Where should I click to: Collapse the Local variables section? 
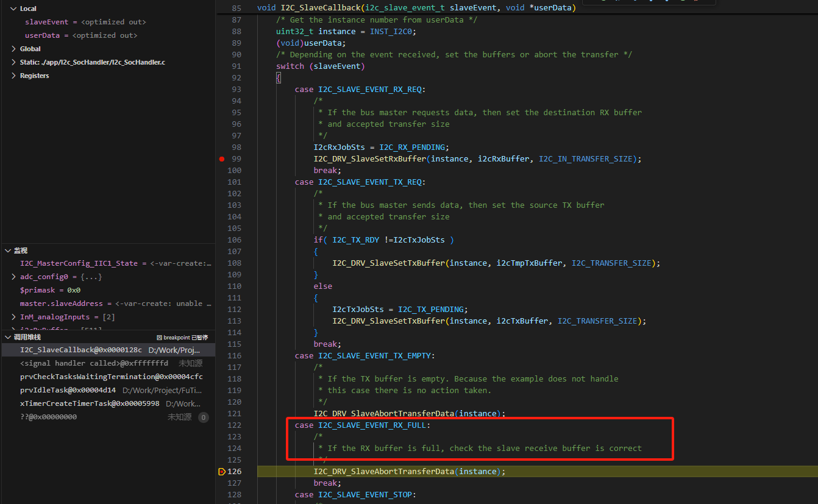pos(14,9)
